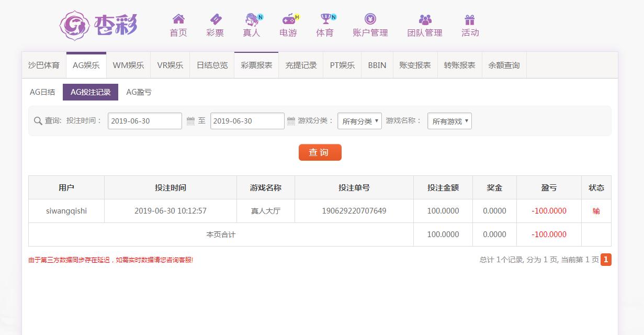Open the 电游 gamepad icon
Screen dimensions: 644x335
(288, 19)
